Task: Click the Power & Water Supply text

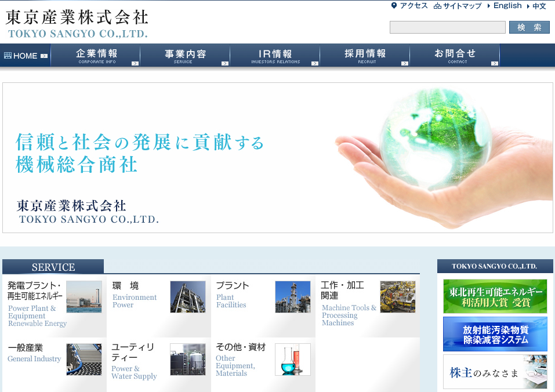Action: tap(134, 372)
